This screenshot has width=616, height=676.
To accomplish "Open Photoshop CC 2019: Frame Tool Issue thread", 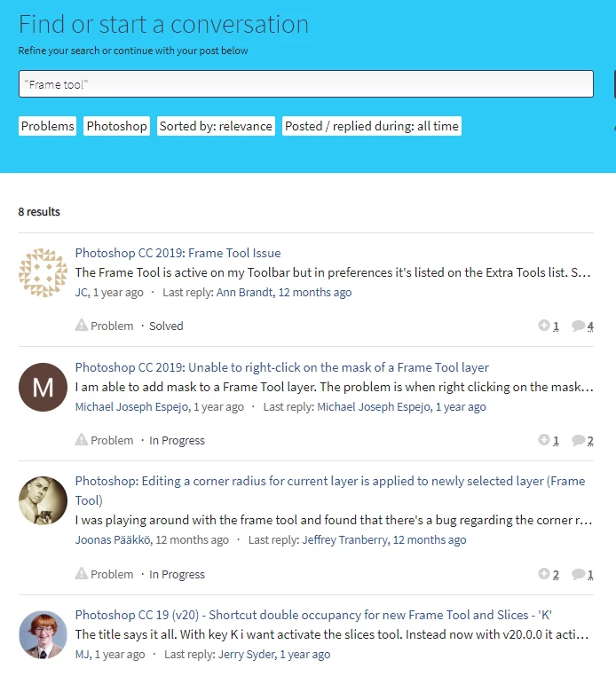I will (178, 253).
